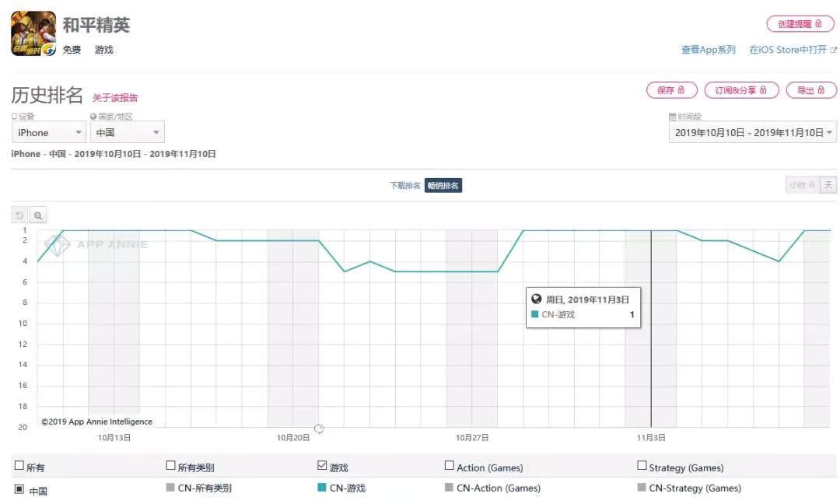Click the CN-所有类别 gray legend swatch
The height and width of the screenshot is (504, 840).
(170, 488)
